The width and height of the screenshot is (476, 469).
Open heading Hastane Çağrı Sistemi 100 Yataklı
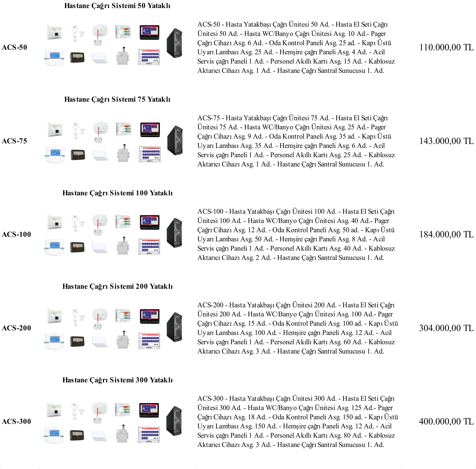click(x=117, y=193)
